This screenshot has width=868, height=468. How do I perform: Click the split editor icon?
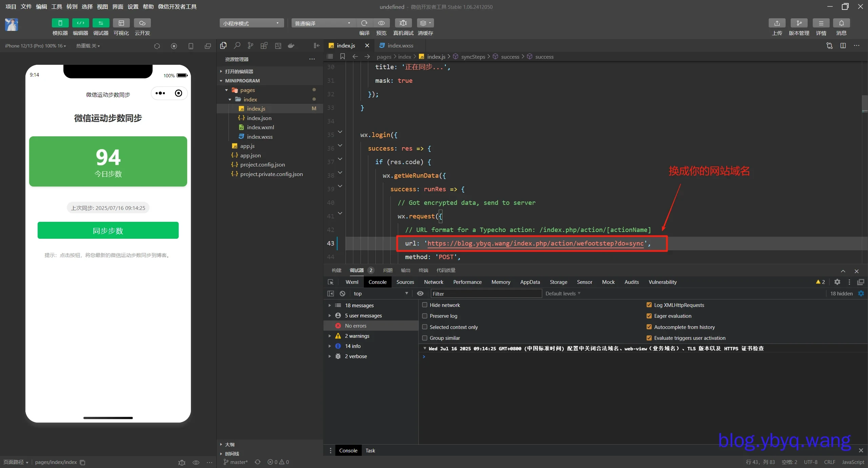pos(843,45)
